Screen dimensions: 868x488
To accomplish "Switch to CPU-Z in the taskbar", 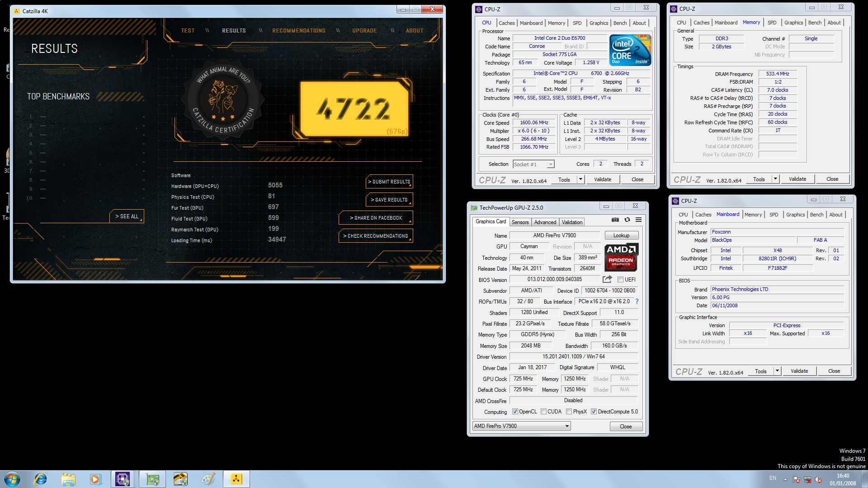I will (x=123, y=479).
